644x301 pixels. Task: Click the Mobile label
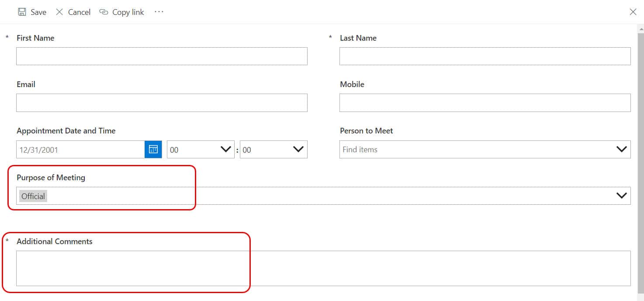[x=352, y=84]
